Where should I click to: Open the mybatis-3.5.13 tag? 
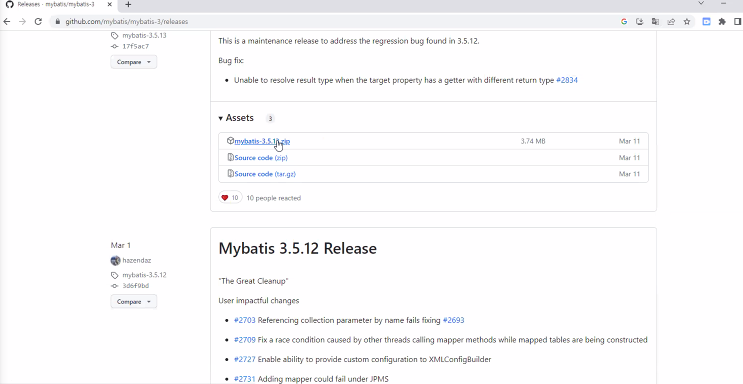(x=144, y=36)
